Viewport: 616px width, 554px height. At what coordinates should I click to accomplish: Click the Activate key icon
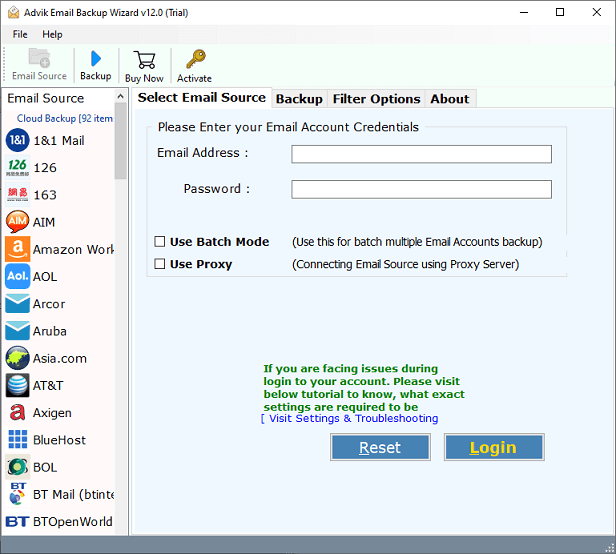(195, 59)
